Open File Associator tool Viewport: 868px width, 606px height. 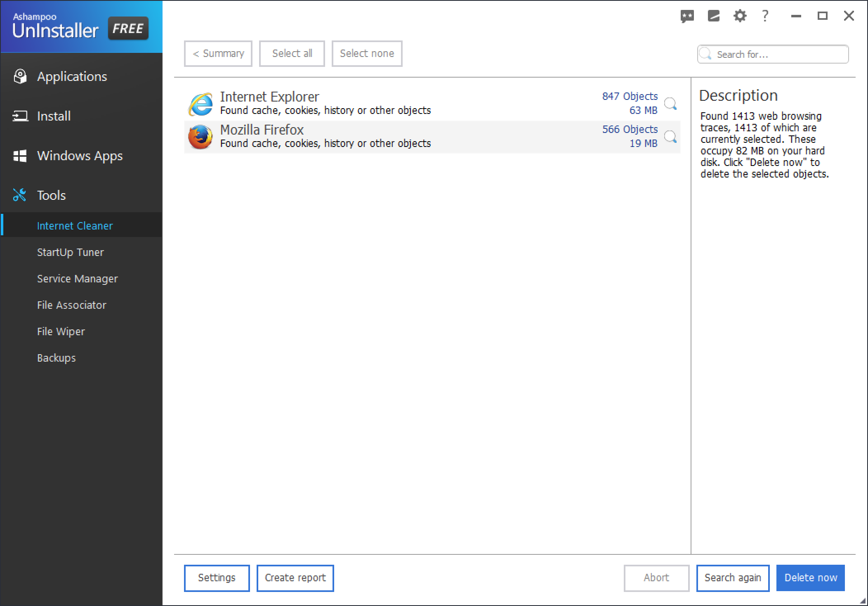[71, 305]
